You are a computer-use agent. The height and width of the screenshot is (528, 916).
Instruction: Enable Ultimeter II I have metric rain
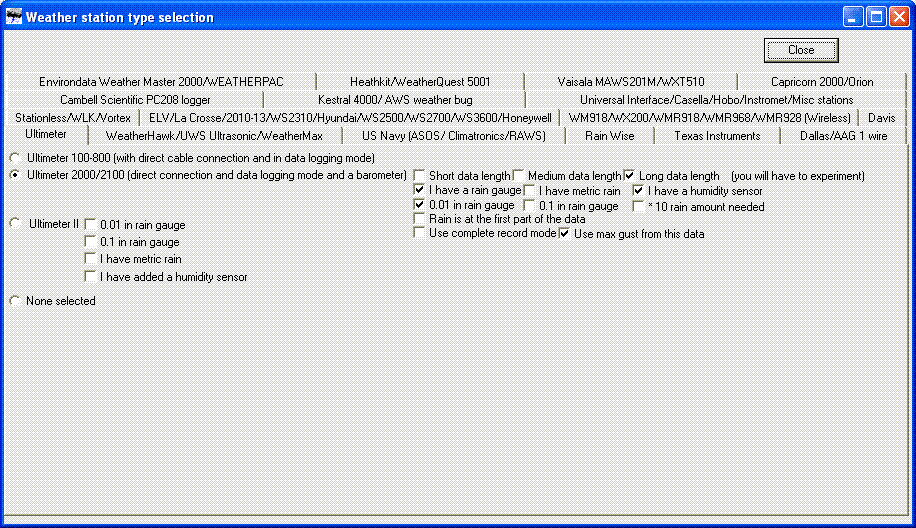[x=90, y=258]
